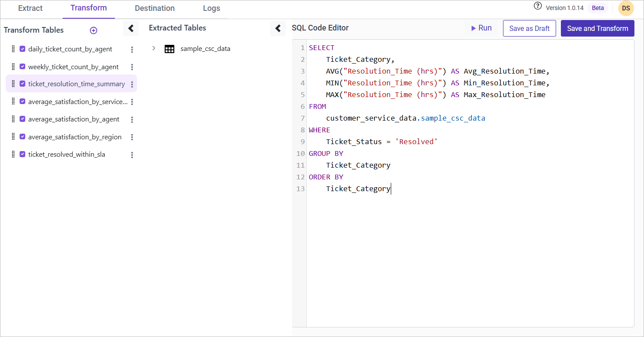
Task: Uncheck the daily_ticket_count_by_agent checkbox
Action: [x=23, y=49]
